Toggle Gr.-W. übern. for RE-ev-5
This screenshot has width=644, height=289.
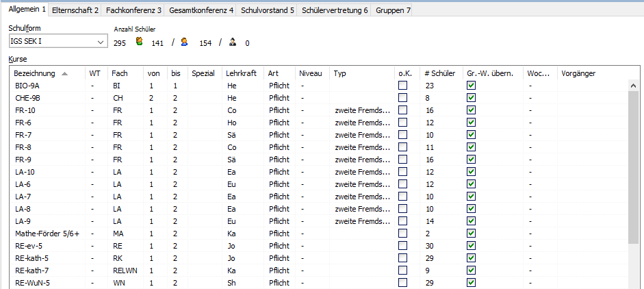point(471,246)
